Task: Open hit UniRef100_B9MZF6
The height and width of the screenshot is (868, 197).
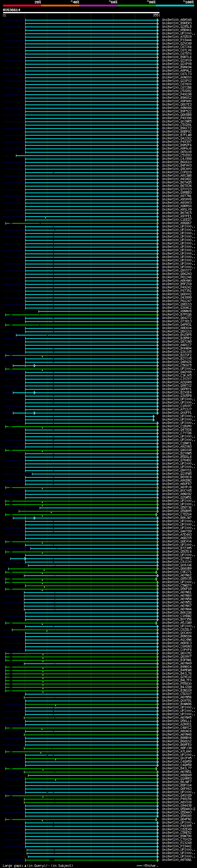Action: pos(176,145)
